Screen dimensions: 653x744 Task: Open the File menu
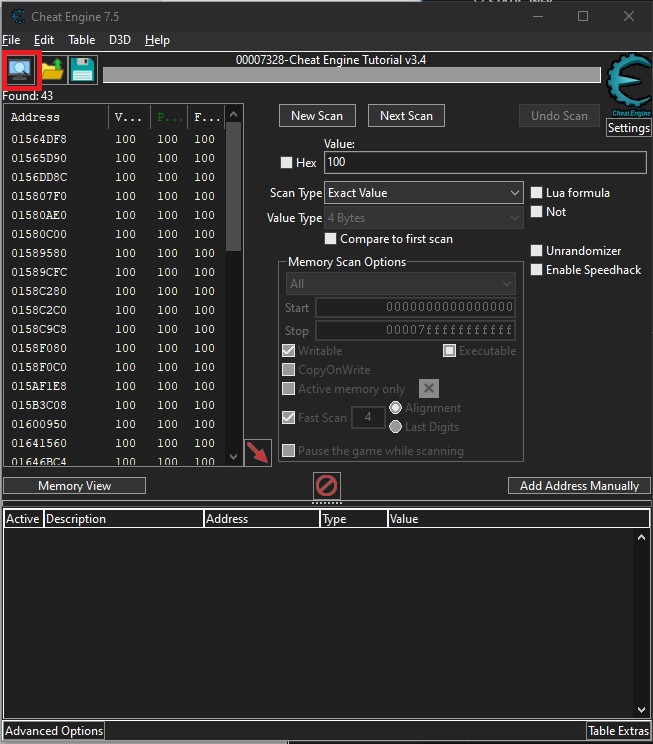tap(11, 40)
